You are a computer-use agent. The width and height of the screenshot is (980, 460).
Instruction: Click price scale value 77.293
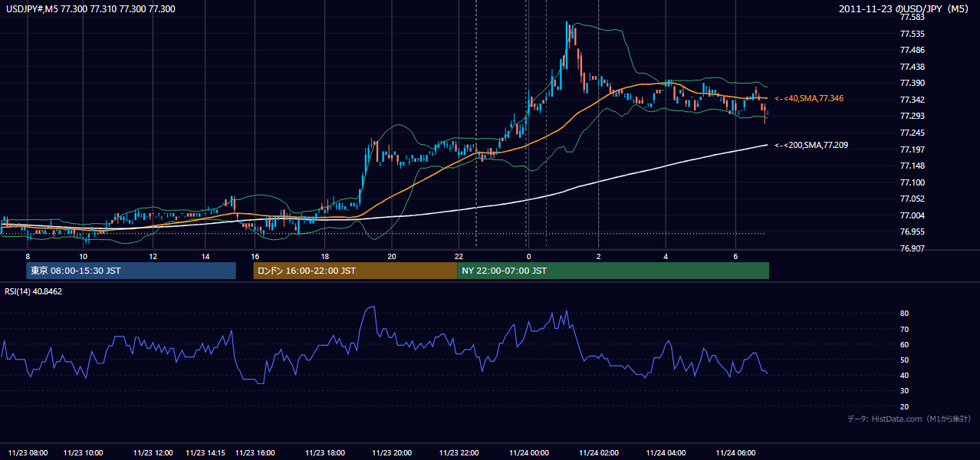coord(913,116)
